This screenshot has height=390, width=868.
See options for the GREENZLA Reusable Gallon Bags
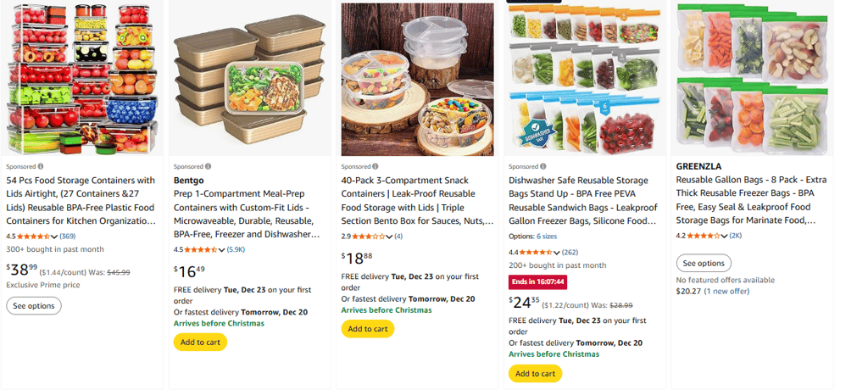coord(704,264)
